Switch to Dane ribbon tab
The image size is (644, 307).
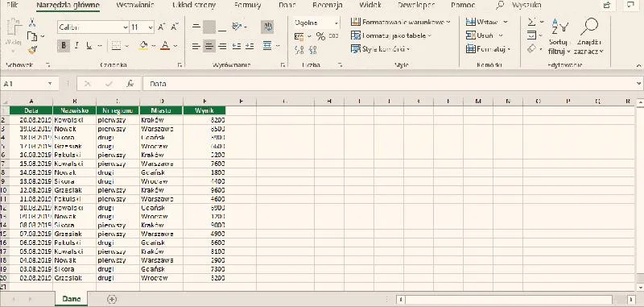coord(287,5)
